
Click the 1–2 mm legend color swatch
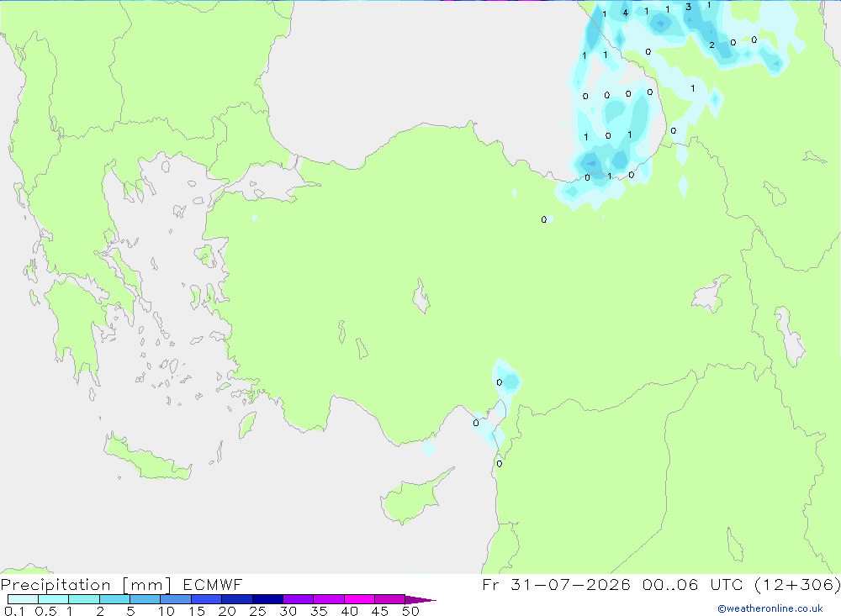[84, 599]
